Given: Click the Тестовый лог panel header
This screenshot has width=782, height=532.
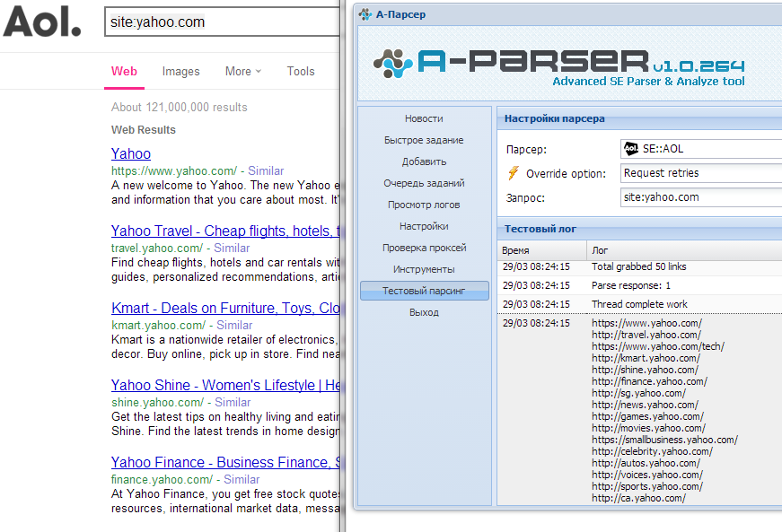Looking at the screenshot, I should 640,229.
